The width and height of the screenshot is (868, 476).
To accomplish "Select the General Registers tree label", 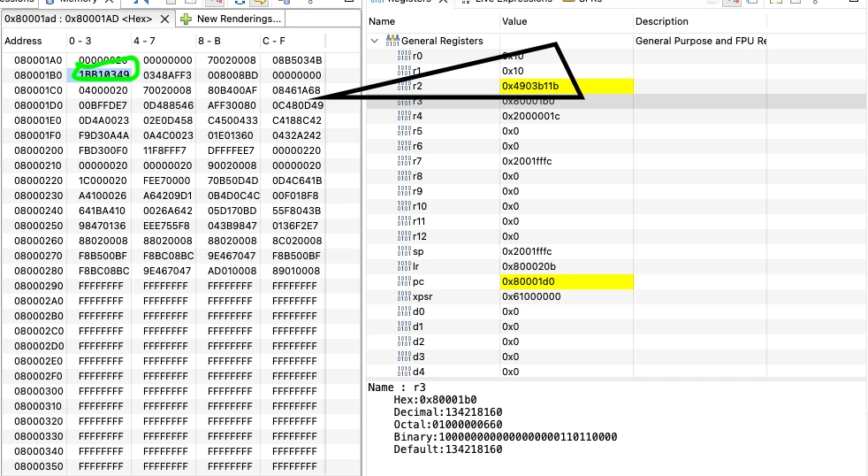I will coord(442,41).
